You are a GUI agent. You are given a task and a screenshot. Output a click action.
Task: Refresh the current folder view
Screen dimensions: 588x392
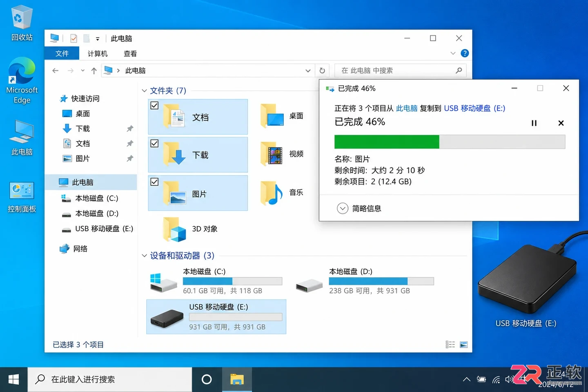click(322, 71)
